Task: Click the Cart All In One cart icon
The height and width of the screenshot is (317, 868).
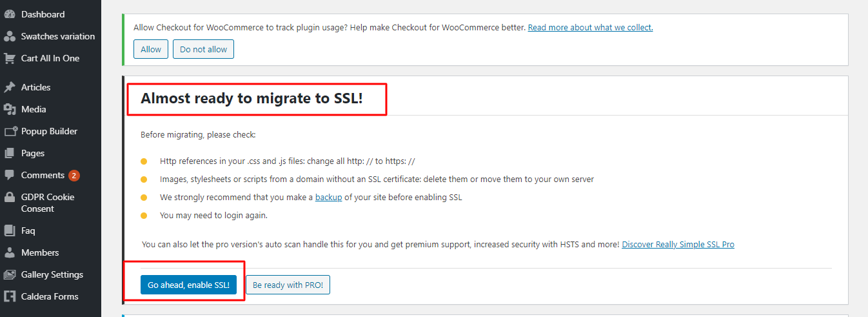Action: [x=10, y=58]
